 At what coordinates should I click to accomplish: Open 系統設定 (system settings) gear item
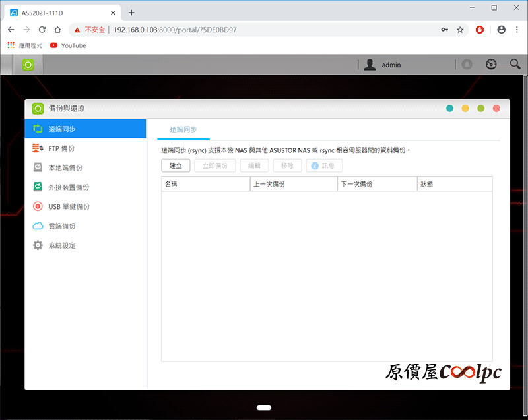(x=85, y=245)
